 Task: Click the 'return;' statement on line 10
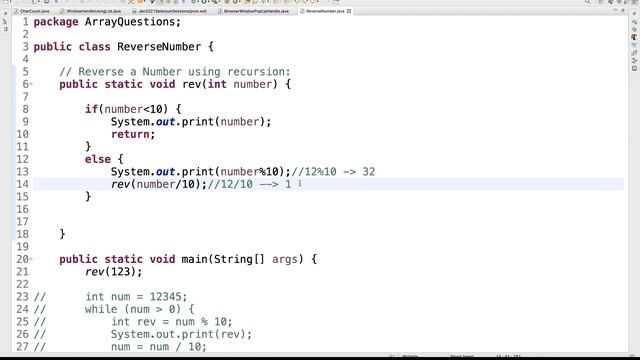click(x=133, y=134)
